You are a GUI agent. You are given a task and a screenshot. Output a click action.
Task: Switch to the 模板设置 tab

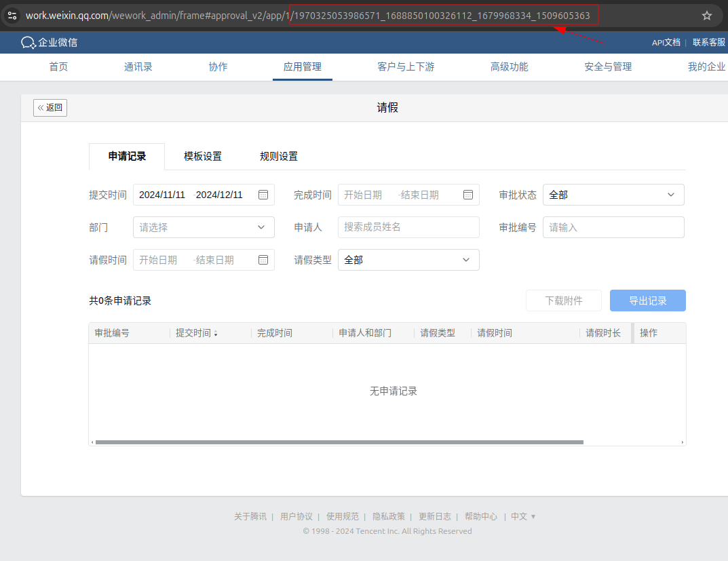click(x=203, y=156)
